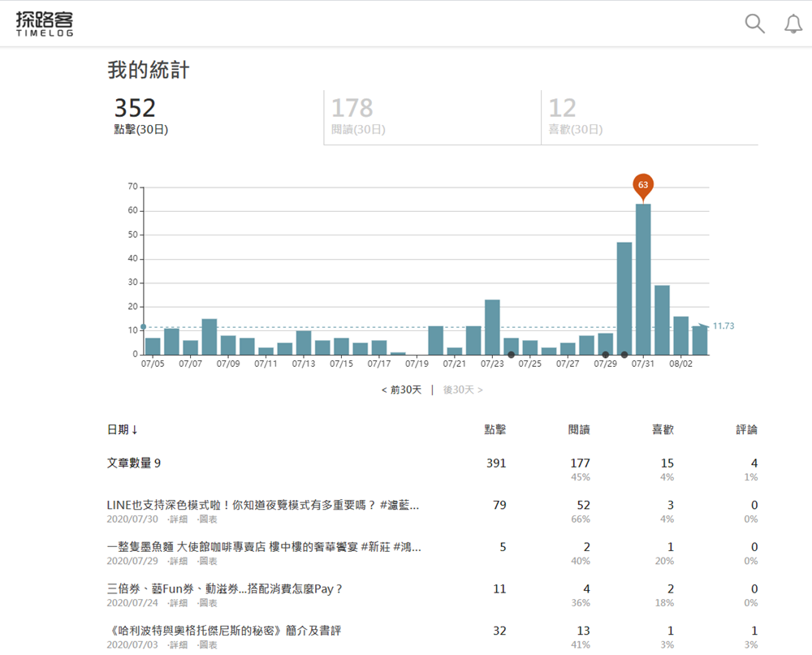Click the search magnifier icon
The width and height of the screenshot is (812, 655).
click(754, 24)
